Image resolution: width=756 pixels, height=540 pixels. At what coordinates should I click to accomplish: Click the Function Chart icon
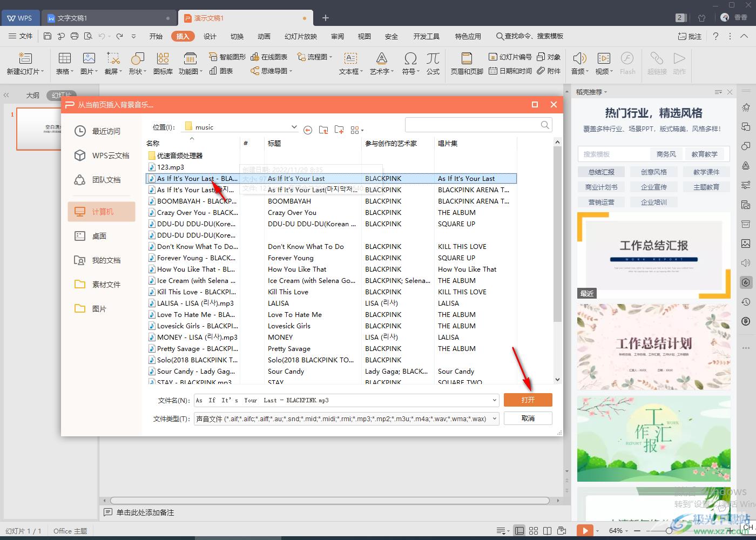[190, 58]
